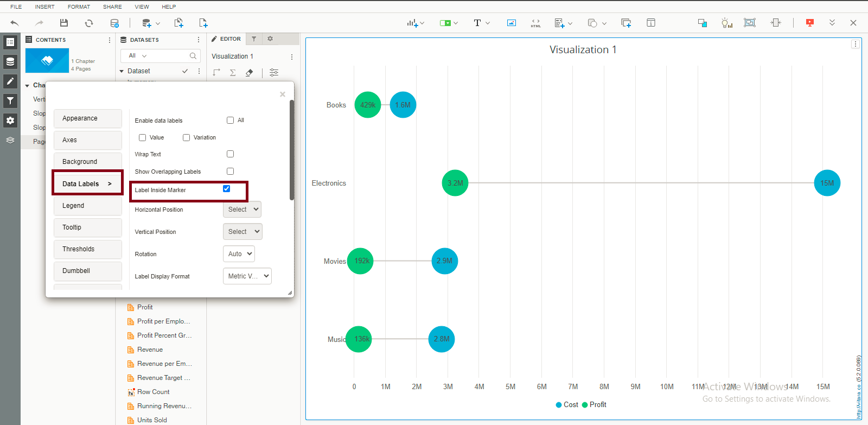The width and height of the screenshot is (868, 425).
Task: Click the presentation mode icon
Action: pos(809,23)
